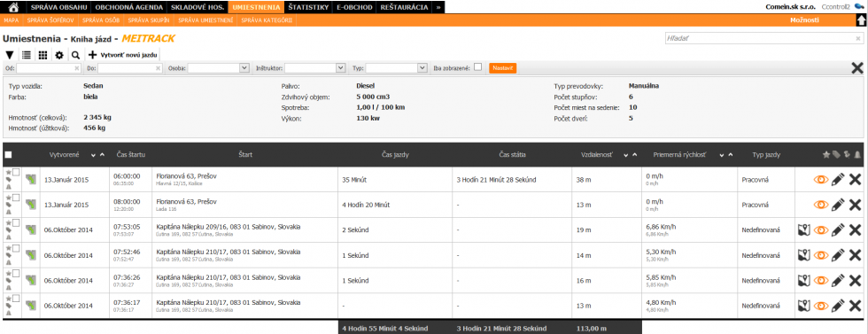Click the 'Od' date input field
This screenshot has width=868, height=334.
coord(49,67)
